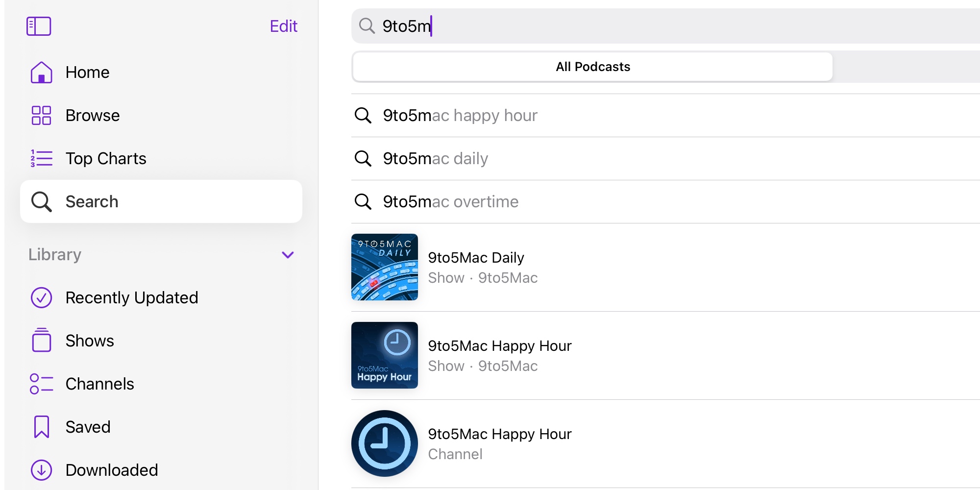Switch to the All Podcasts filter tab
Screen dimensions: 980x490
592,66
